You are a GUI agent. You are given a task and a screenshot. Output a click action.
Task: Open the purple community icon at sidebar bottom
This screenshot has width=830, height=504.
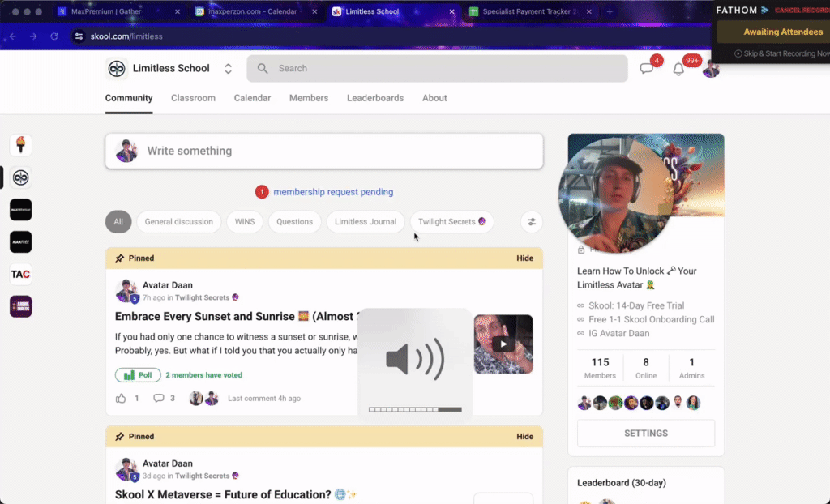20,305
